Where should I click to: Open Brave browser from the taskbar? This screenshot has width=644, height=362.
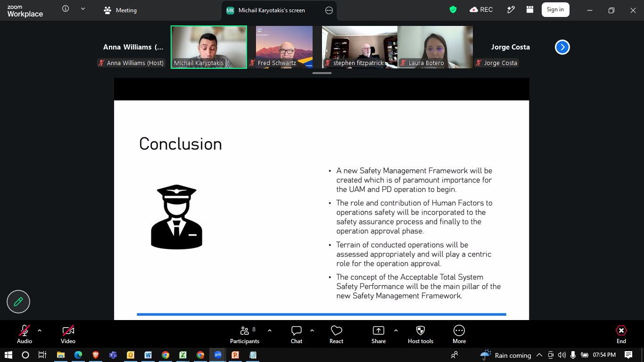[96, 355]
